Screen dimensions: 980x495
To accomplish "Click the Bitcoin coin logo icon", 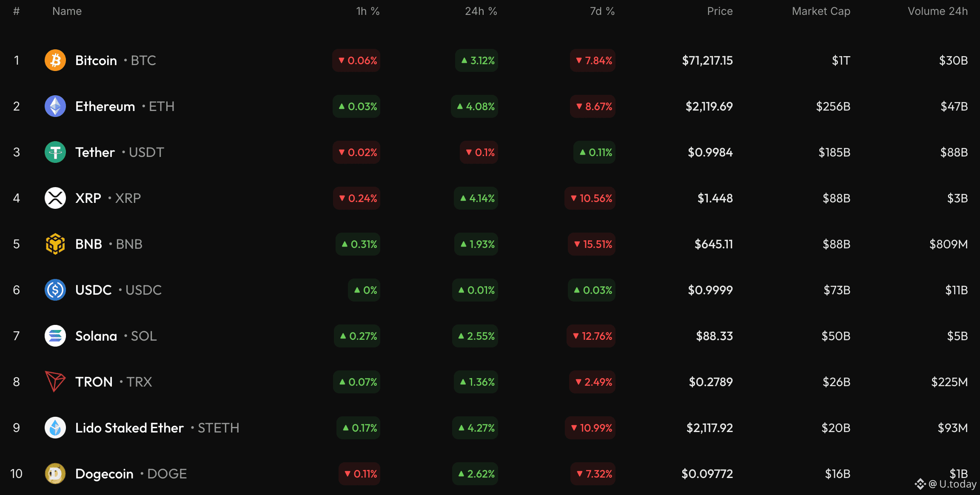I will [55, 60].
